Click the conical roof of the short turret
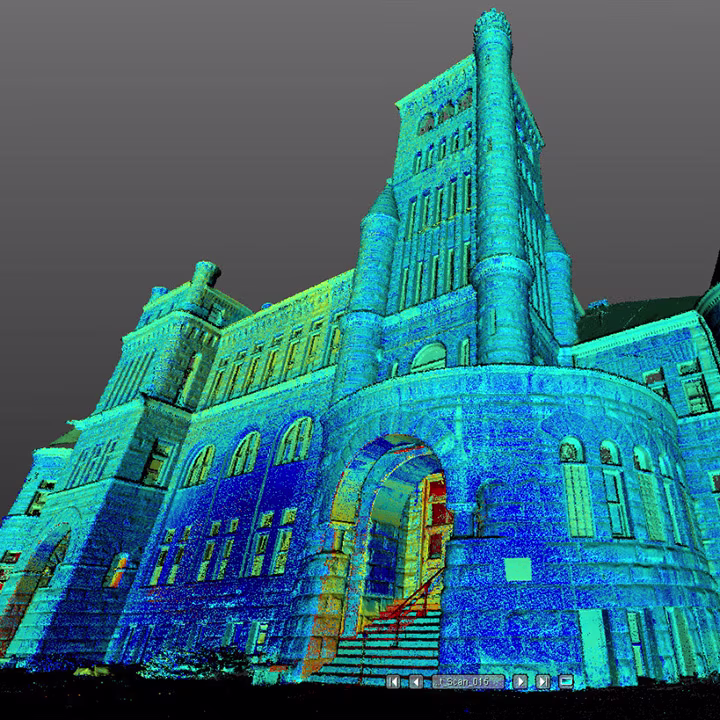This screenshot has width=720, height=720. tap(384, 203)
